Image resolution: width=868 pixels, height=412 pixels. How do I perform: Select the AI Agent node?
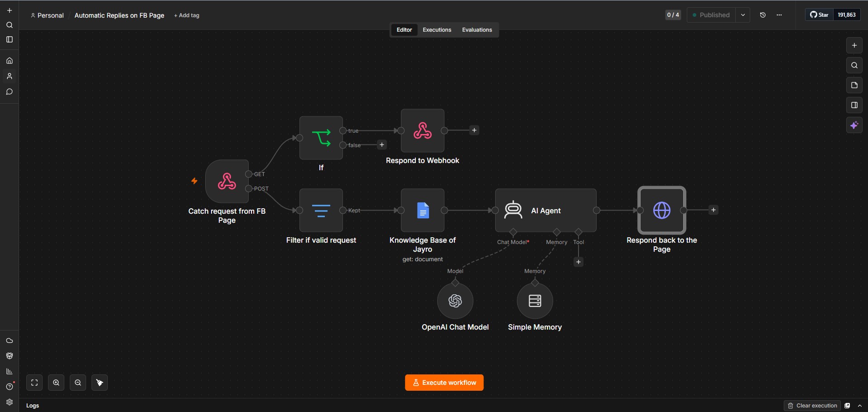[x=546, y=210]
